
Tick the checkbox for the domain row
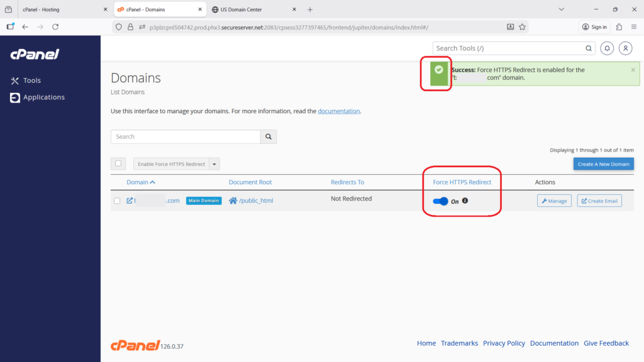click(117, 201)
